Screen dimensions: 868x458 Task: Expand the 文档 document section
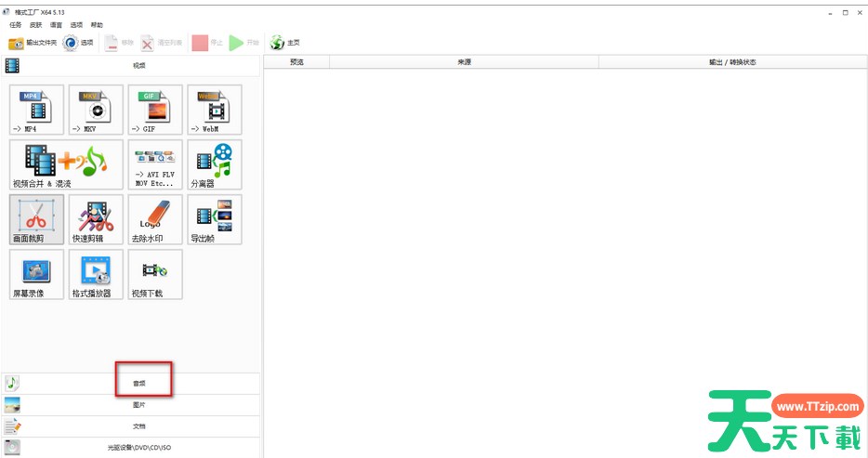[131, 425]
